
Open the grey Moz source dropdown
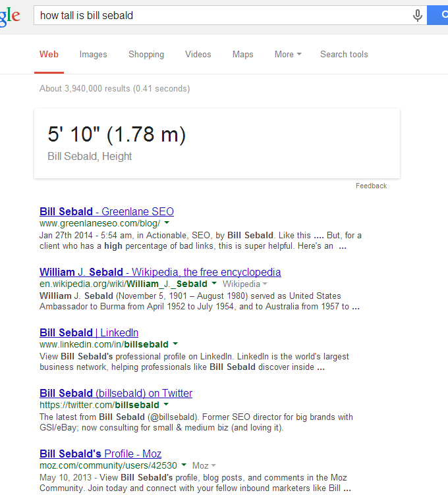click(204, 465)
